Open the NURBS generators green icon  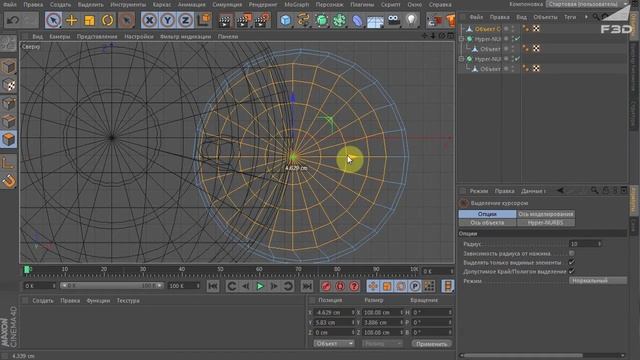(x=321, y=20)
